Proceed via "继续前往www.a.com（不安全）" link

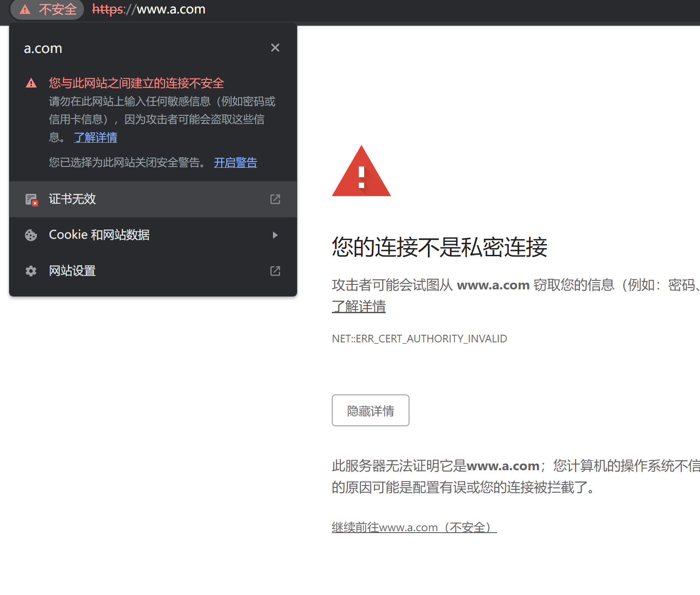(414, 527)
